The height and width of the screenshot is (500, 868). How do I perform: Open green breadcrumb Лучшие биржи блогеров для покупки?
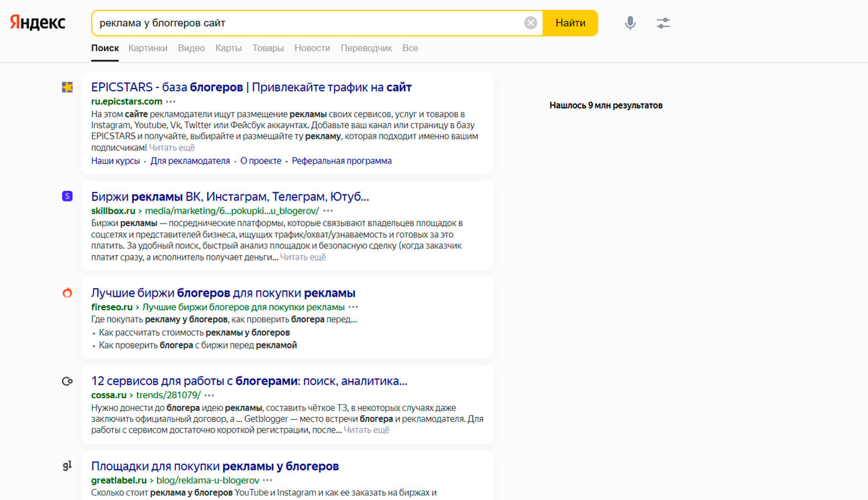click(x=243, y=307)
